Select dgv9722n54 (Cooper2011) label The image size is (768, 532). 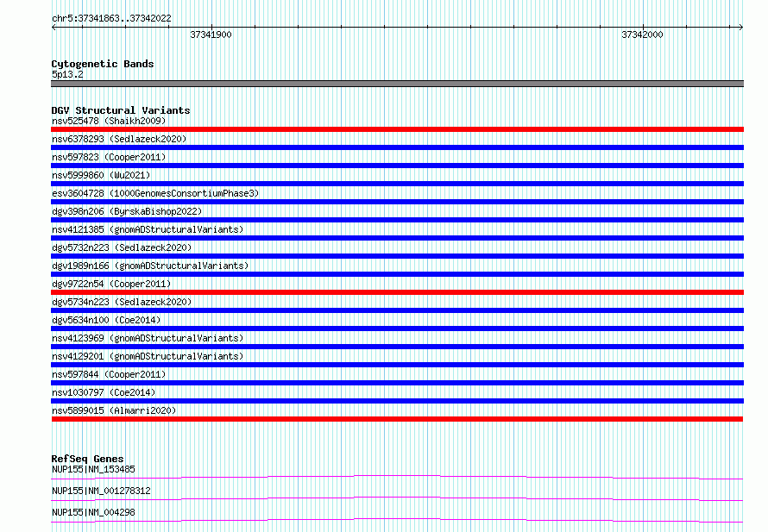[x=111, y=284]
